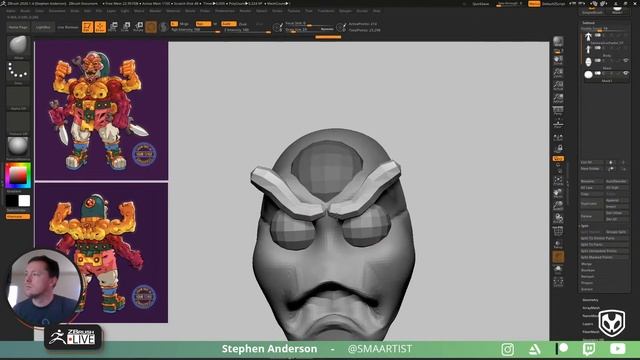Open the Document menu
The image size is (640, 360).
tap(57, 11)
